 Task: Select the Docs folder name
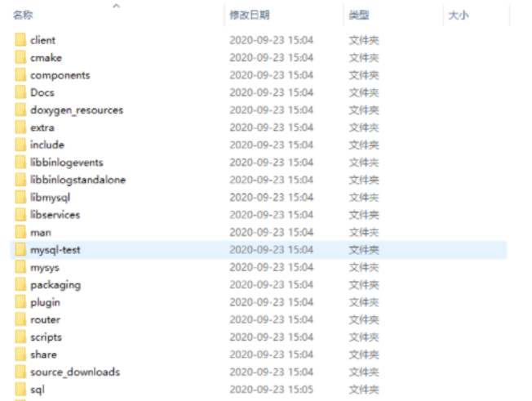42,92
